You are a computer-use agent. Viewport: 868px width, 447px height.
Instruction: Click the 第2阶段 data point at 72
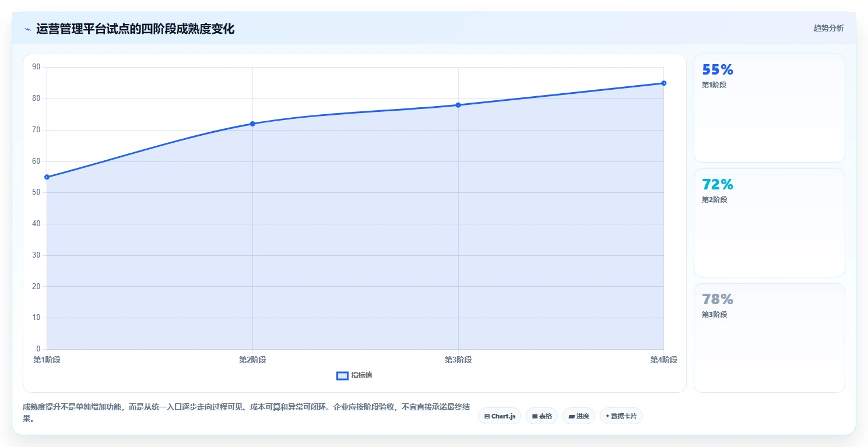coord(252,124)
